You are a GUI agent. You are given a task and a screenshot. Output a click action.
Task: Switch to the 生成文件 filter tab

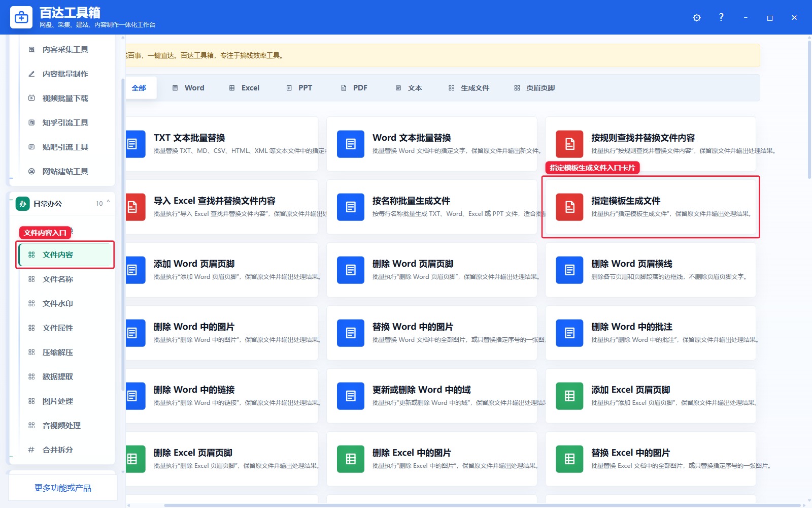click(468, 88)
